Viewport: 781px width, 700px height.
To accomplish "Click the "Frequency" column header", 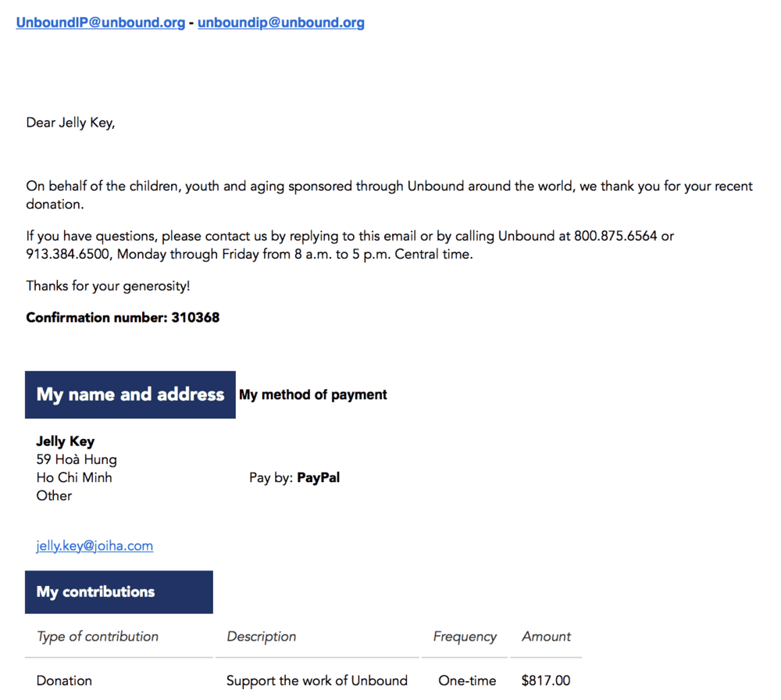I will click(x=465, y=637).
